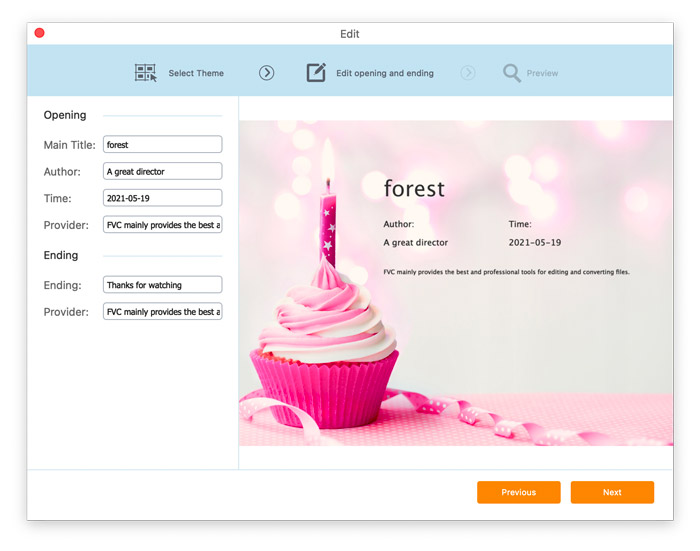The image size is (700, 551).
Task: Click the cupcake in the preview image
Action: coord(323,340)
